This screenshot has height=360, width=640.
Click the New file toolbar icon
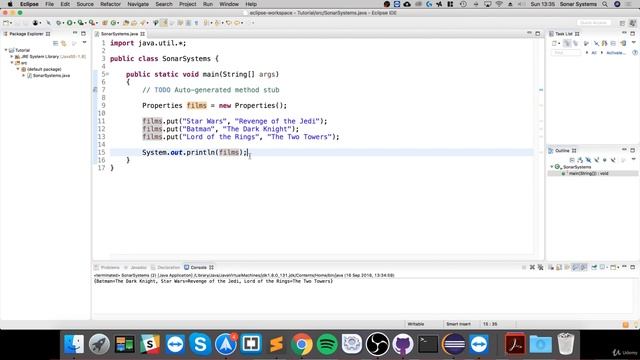6,23
